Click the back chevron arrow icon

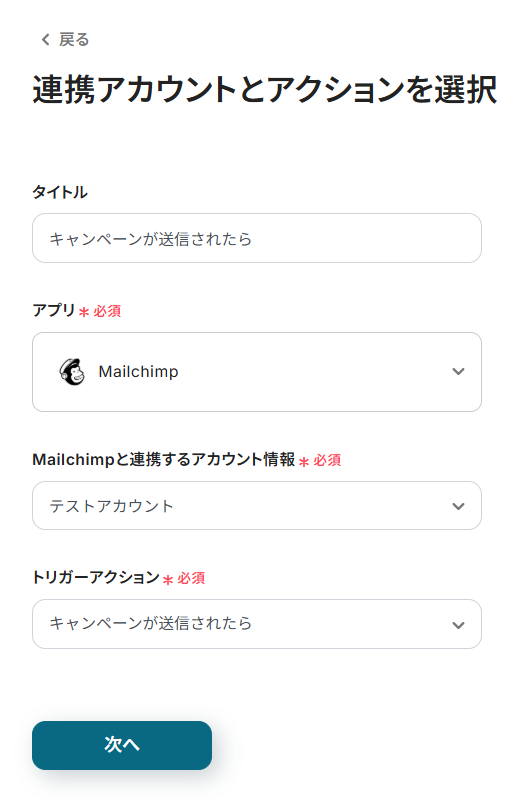coord(45,39)
